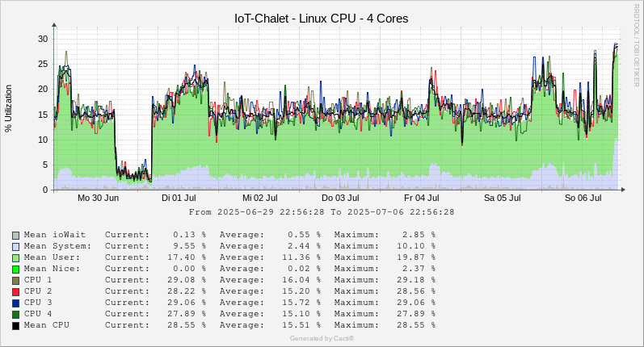Click the 'Sa 05 Jul' x-axis label
Image resolution: width=644 pixels, height=347 pixels.
(x=503, y=198)
